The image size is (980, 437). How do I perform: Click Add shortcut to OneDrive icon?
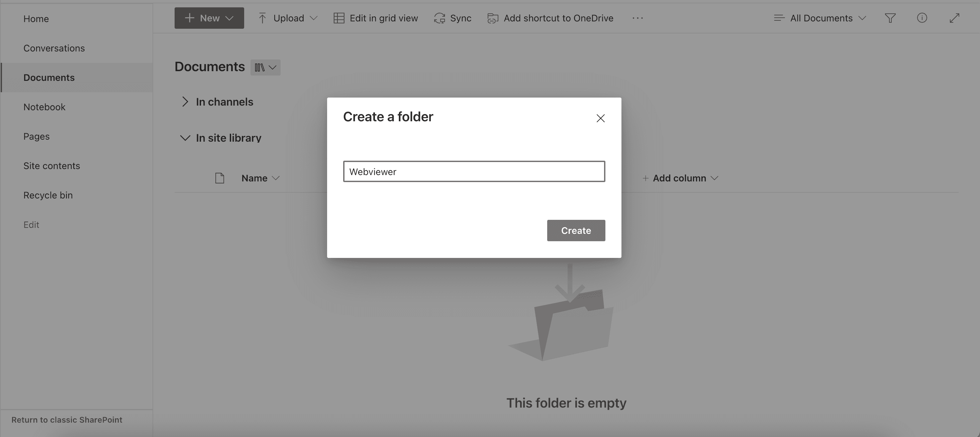click(x=493, y=18)
